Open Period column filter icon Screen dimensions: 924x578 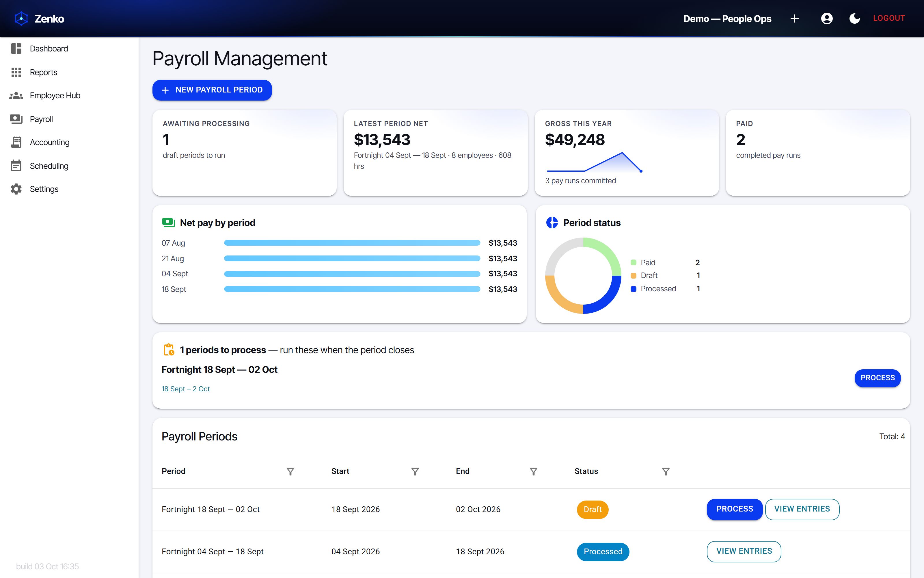pyautogui.click(x=290, y=471)
